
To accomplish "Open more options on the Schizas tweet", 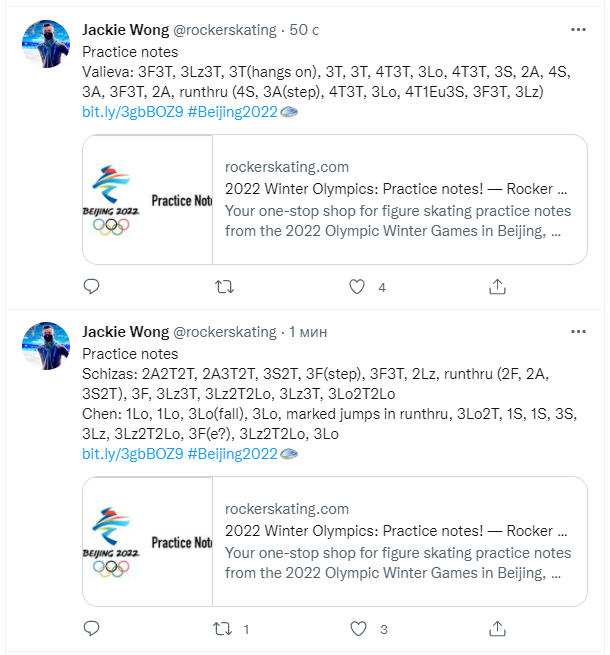I will click(578, 332).
